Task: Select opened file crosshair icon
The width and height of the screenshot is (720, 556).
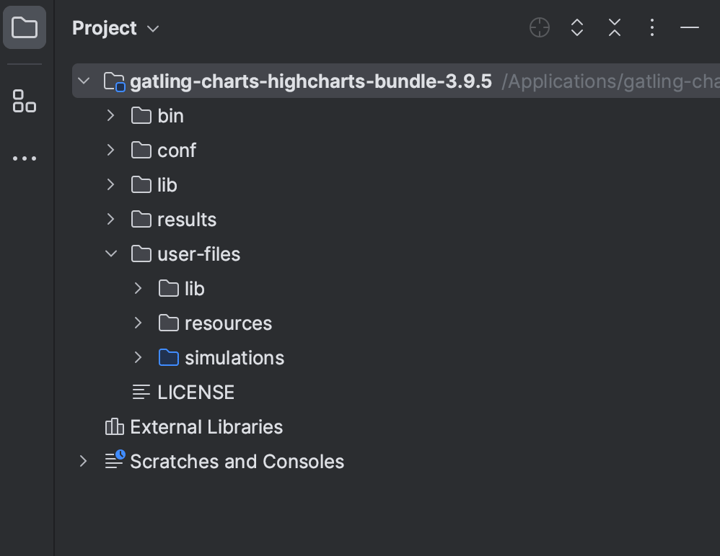Action: (x=540, y=28)
